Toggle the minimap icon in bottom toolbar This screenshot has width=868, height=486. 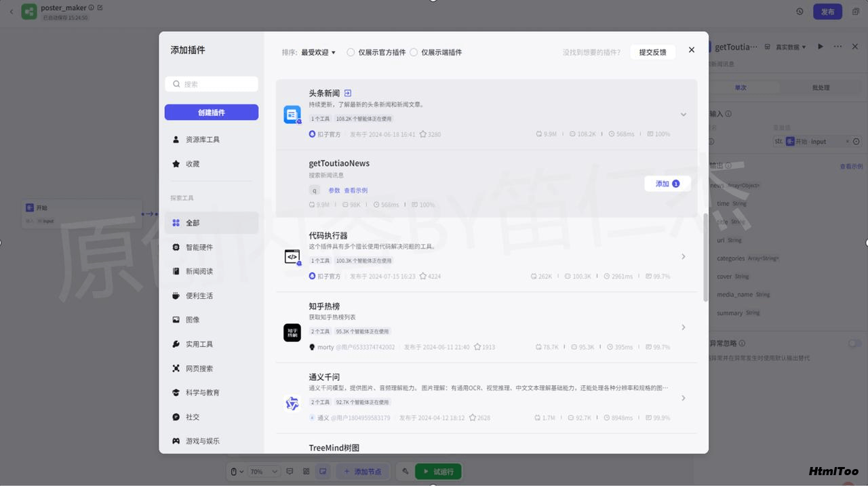tap(323, 471)
